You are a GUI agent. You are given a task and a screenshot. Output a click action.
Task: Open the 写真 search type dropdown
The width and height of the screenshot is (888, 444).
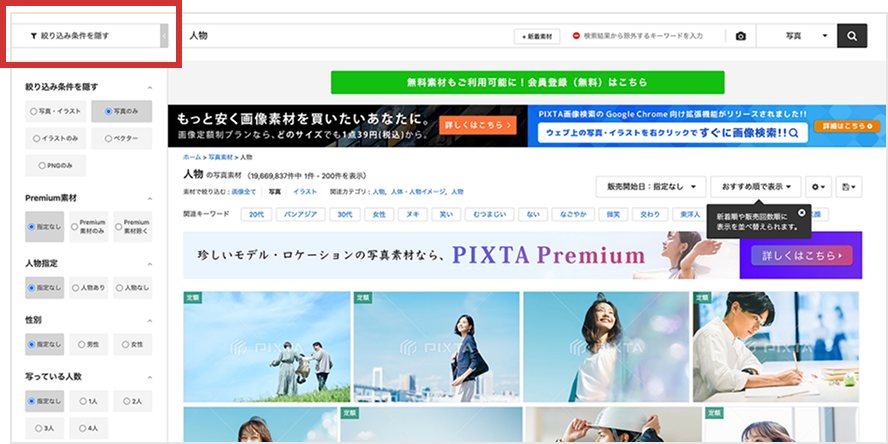pyautogui.click(x=796, y=36)
